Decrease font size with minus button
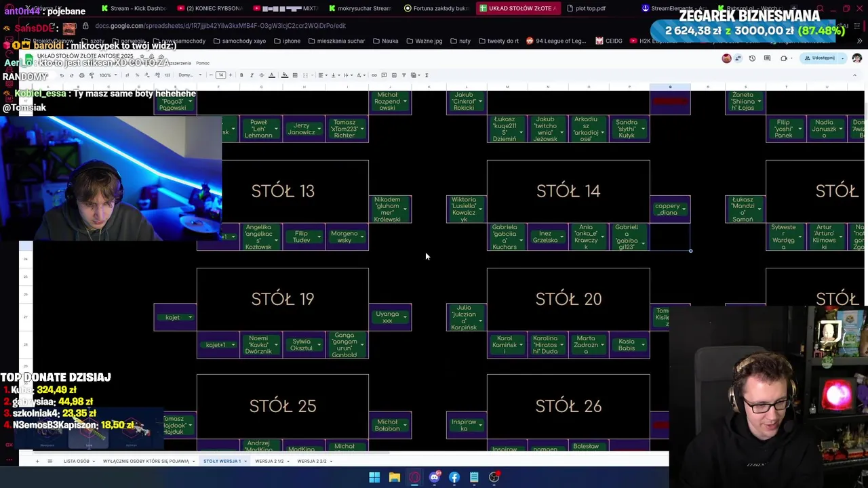Viewport: 868px width, 488px height. click(x=211, y=75)
